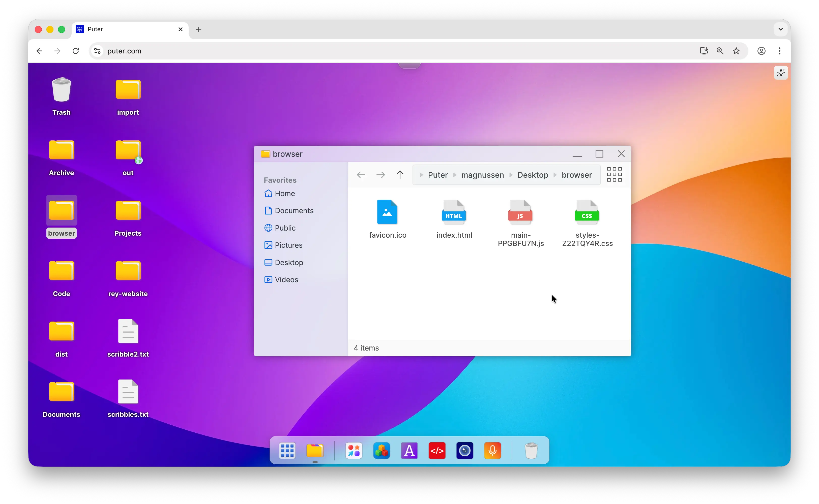The image size is (819, 504).
Task: Switch file view layout via grid icon
Action: [614, 175]
